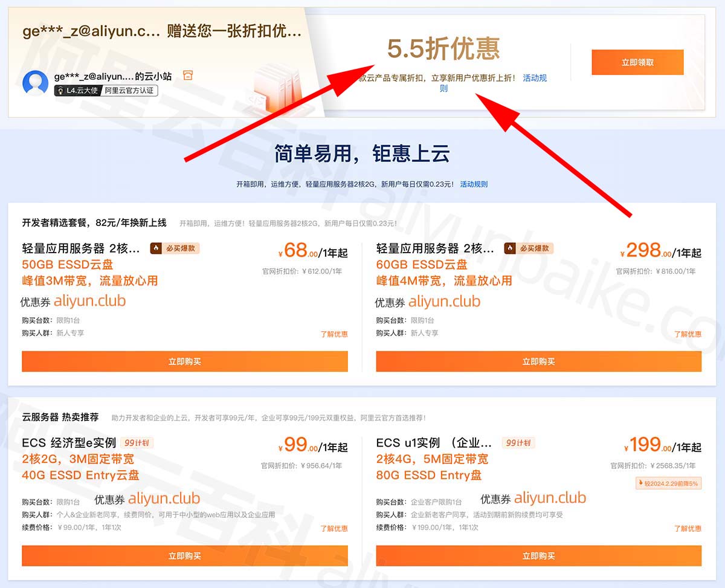Click the ECS 经济型e实例 title

click(69, 443)
